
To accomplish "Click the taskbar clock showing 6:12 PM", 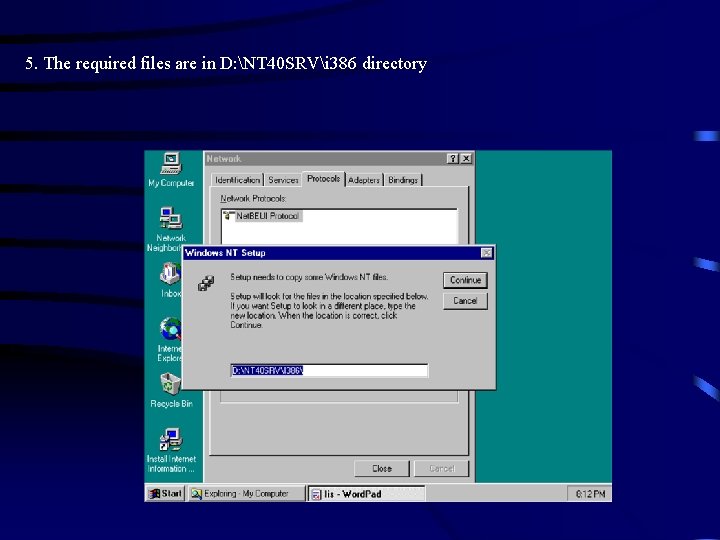I will point(590,494).
